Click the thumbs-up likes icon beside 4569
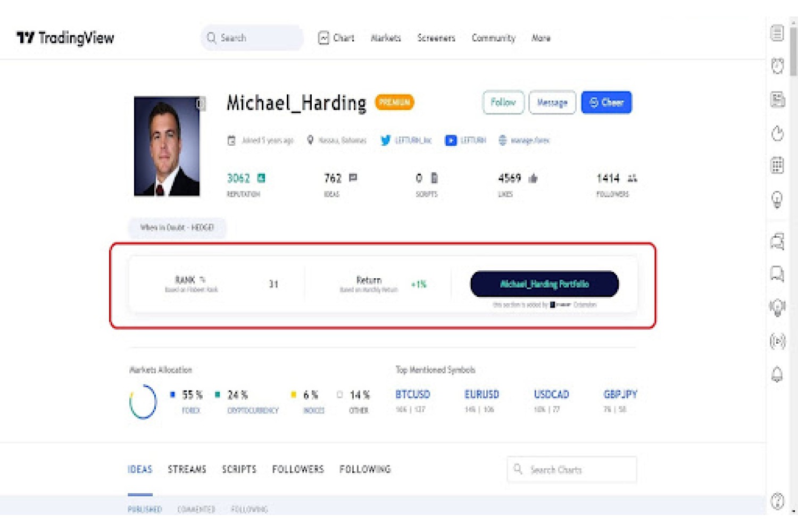Screen dimensions: 798x532 click(x=533, y=178)
